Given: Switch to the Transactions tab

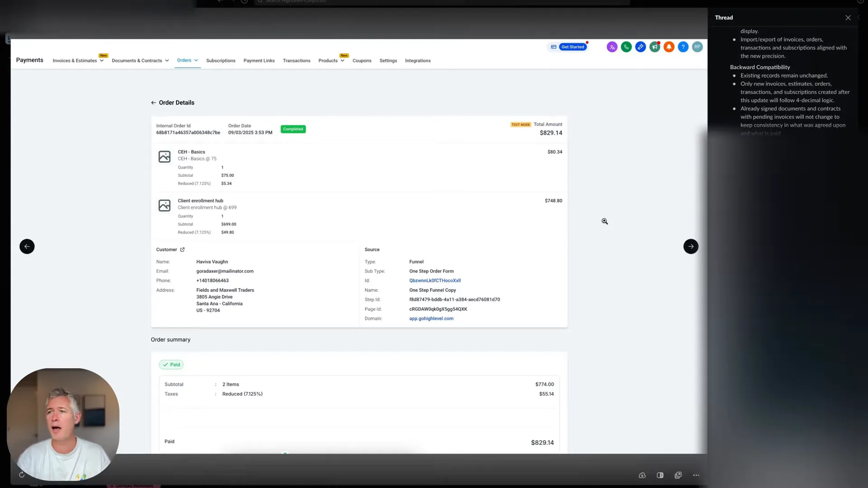Looking at the screenshot, I should coord(297,61).
